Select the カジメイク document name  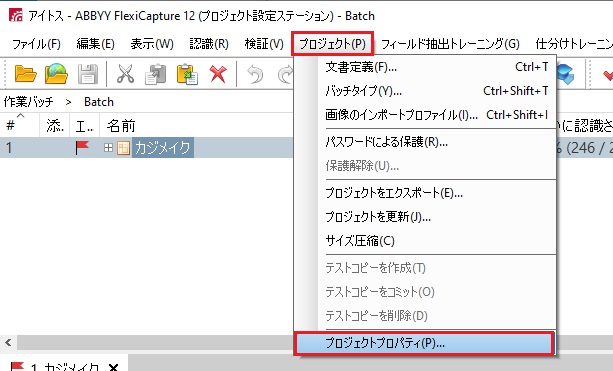(163, 148)
